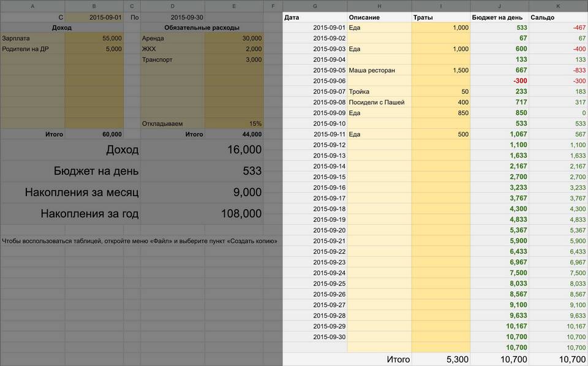Select column header K
This screenshot has width=588, height=366.
(557, 6)
